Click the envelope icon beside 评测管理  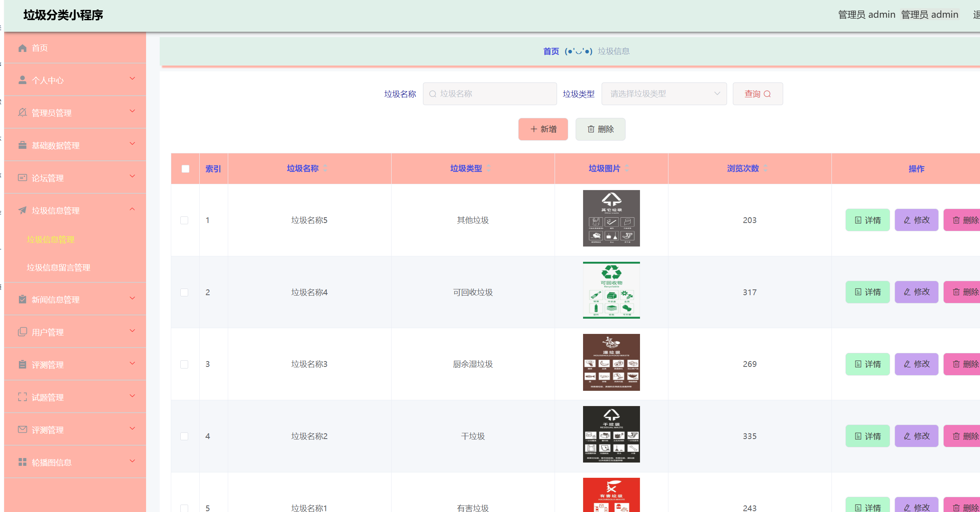[22, 430]
